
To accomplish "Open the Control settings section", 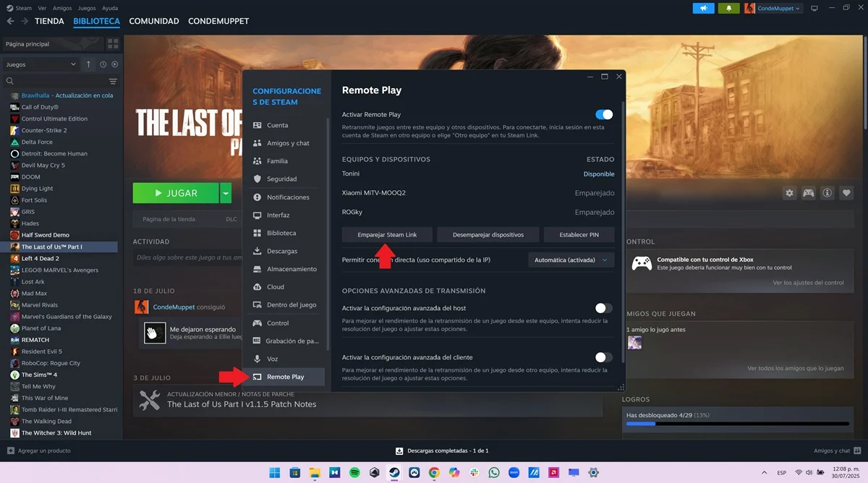I will point(277,322).
